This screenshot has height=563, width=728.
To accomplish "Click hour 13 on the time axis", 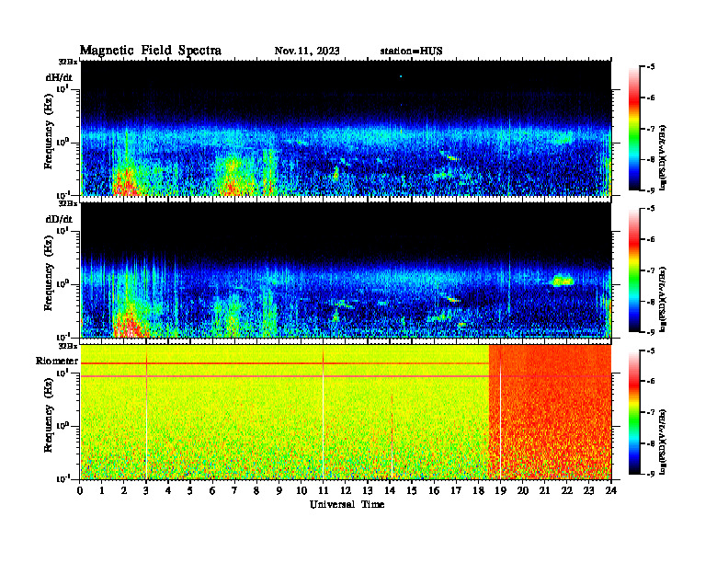I will tap(368, 490).
